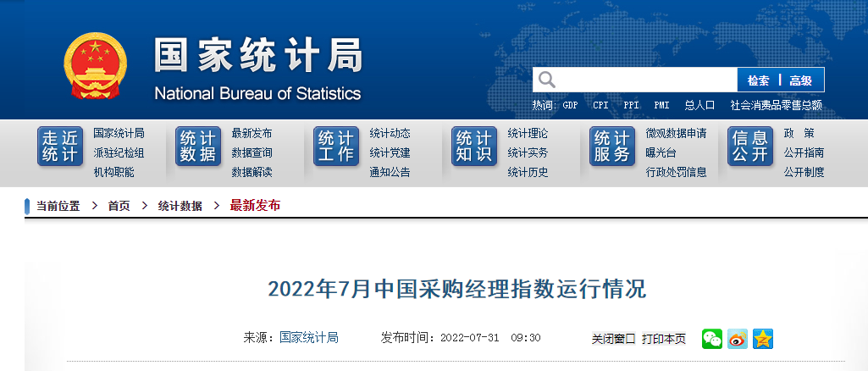This screenshot has width=868, height=371.
Task: Open the 统计知识 blue tile
Action: [474, 147]
